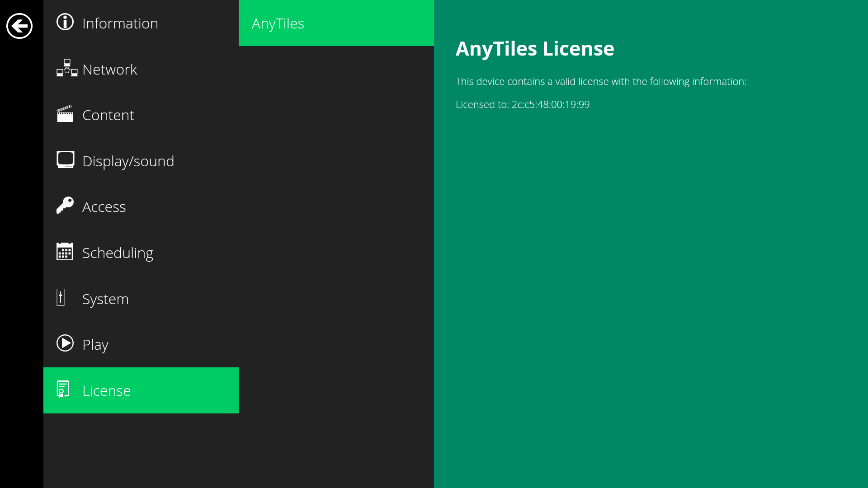Image resolution: width=868 pixels, height=488 pixels.
Task: Open the Access menu item
Action: click(141, 206)
